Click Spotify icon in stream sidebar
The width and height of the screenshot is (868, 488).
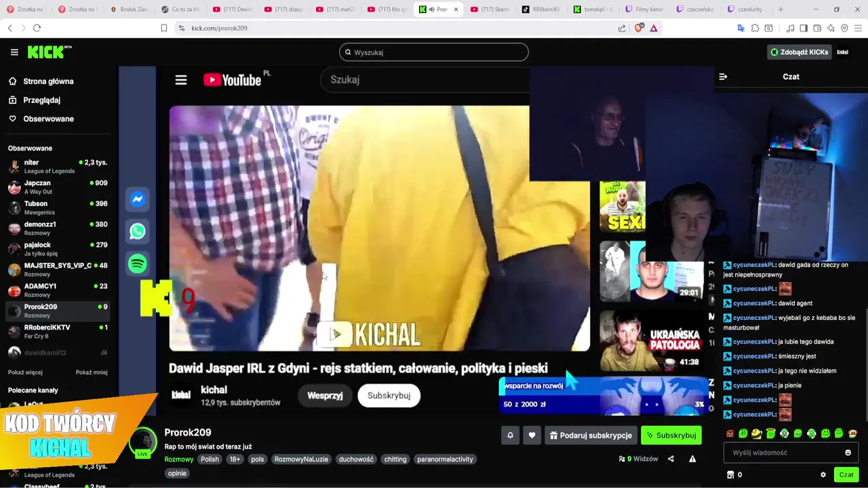point(138,264)
